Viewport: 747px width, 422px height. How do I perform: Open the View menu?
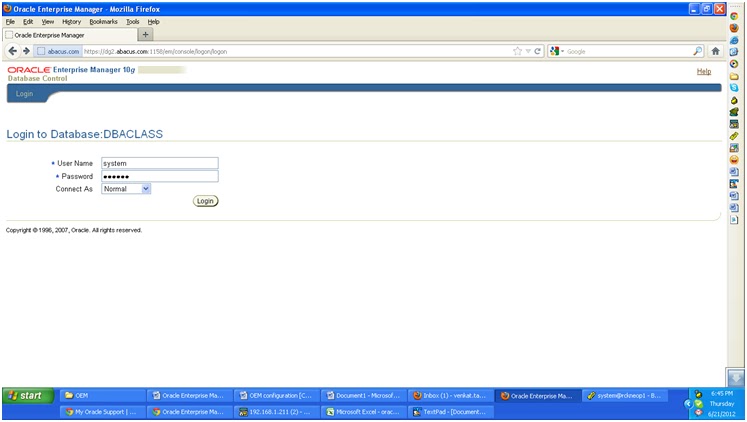point(48,21)
